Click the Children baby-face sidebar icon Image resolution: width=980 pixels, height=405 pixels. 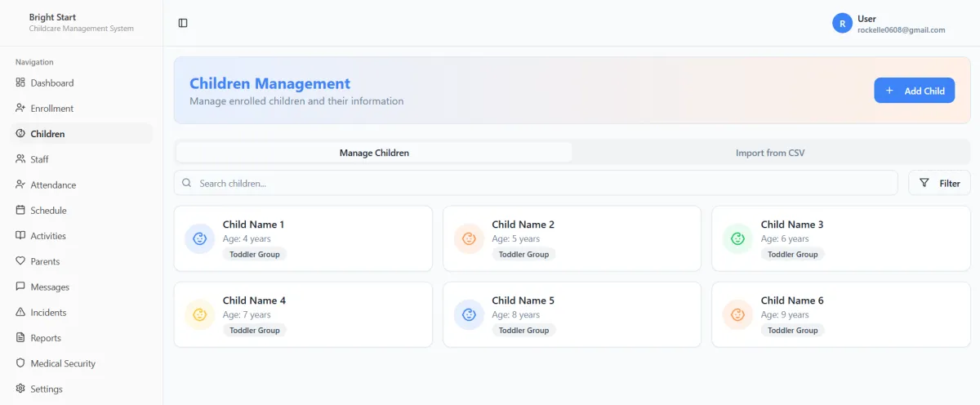tap(20, 133)
